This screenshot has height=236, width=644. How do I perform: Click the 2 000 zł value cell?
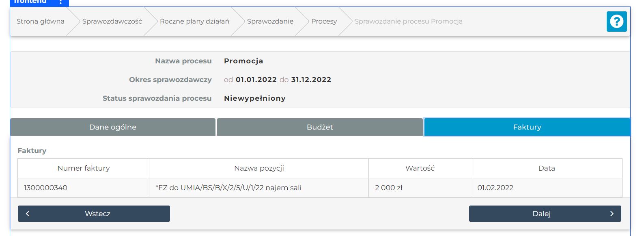point(389,188)
